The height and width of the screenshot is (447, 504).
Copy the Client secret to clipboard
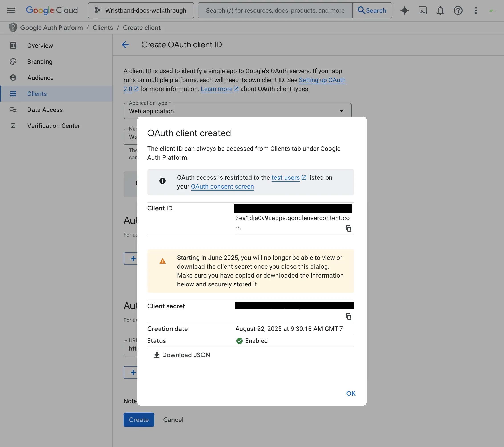pos(348,316)
